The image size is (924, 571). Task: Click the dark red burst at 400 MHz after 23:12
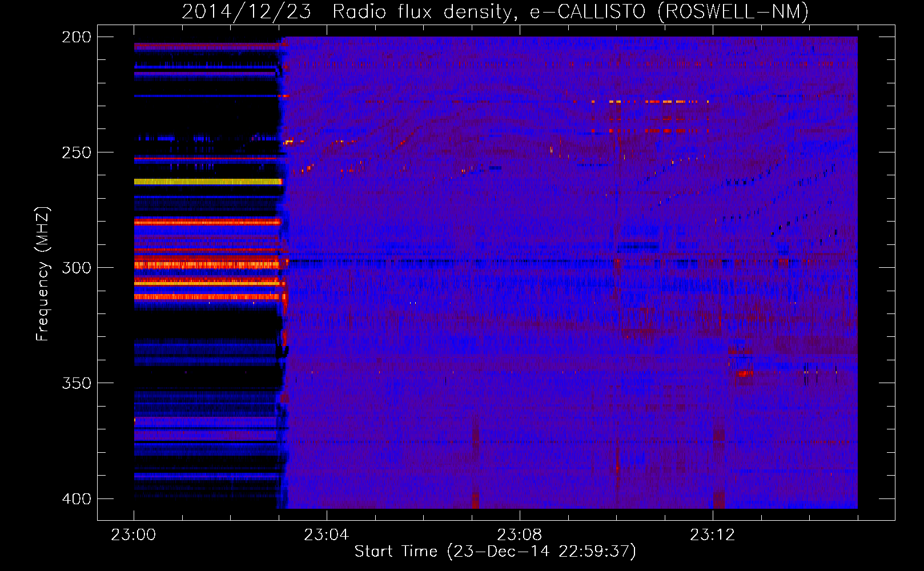coord(719,498)
